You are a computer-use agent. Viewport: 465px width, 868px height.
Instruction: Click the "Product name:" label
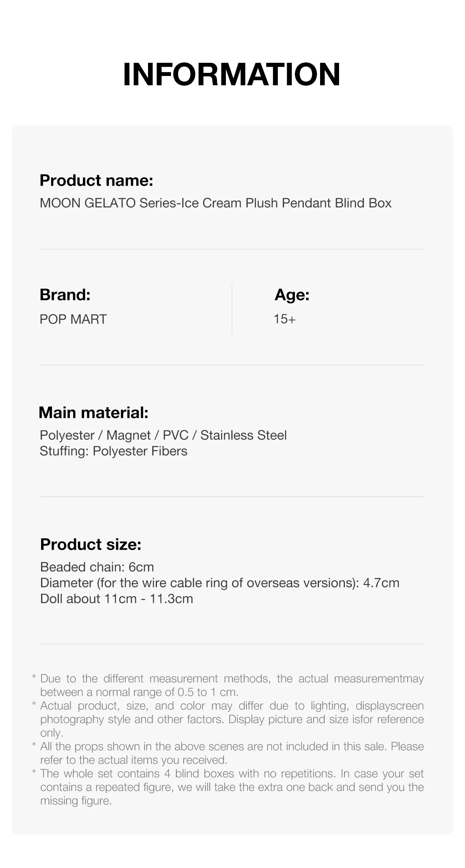click(x=96, y=181)
